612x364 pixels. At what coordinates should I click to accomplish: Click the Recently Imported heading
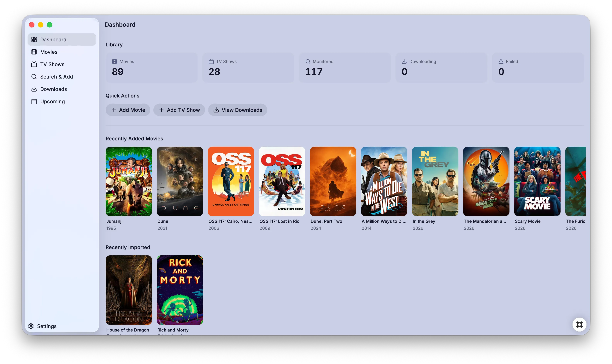pos(128,247)
